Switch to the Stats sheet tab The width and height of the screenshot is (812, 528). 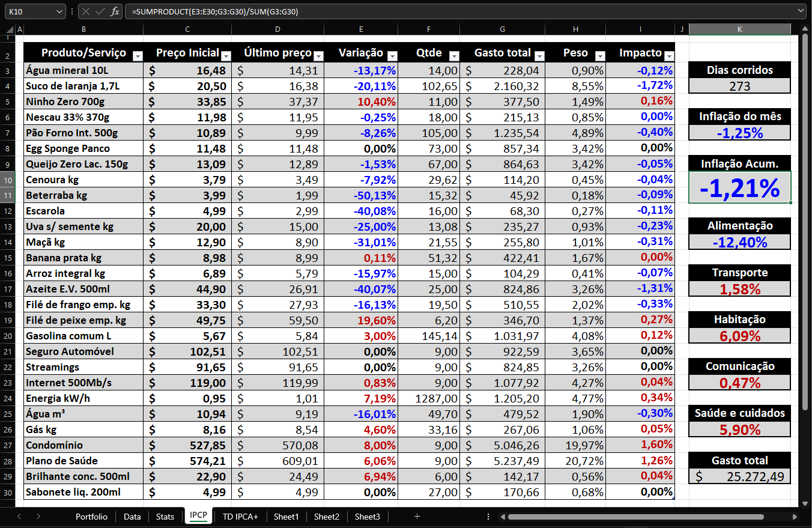point(165,517)
